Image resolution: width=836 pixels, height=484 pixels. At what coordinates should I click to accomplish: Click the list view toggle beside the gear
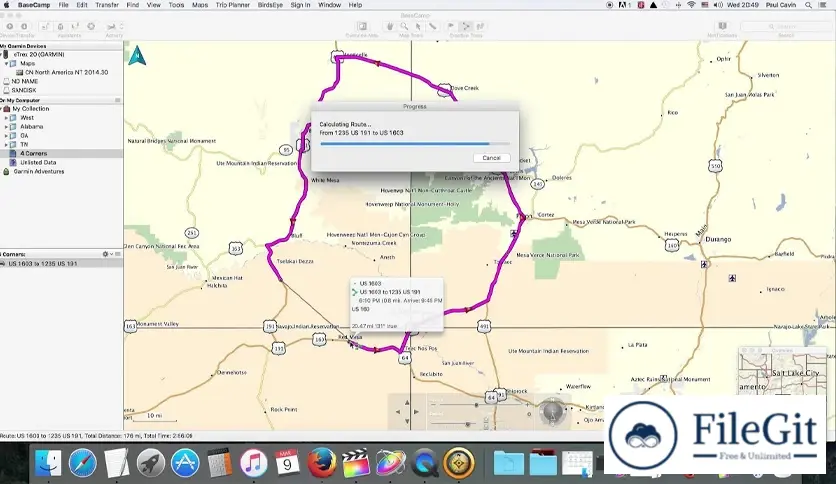[x=118, y=254]
